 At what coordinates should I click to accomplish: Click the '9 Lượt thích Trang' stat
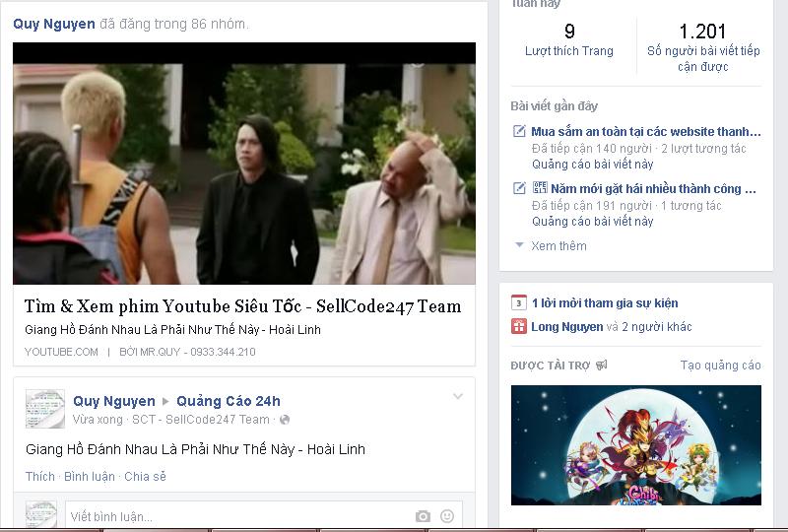pyautogui.click(x=569, y=39)
